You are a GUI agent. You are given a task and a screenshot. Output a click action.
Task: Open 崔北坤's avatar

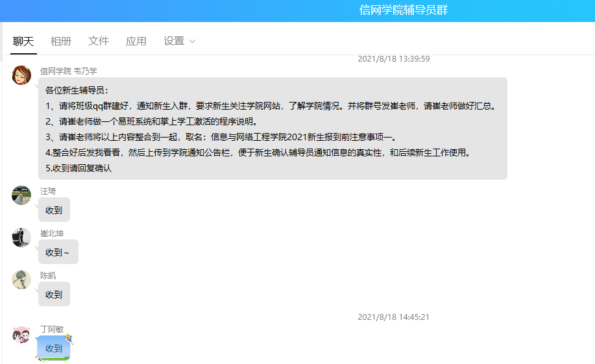coord(21,237)
